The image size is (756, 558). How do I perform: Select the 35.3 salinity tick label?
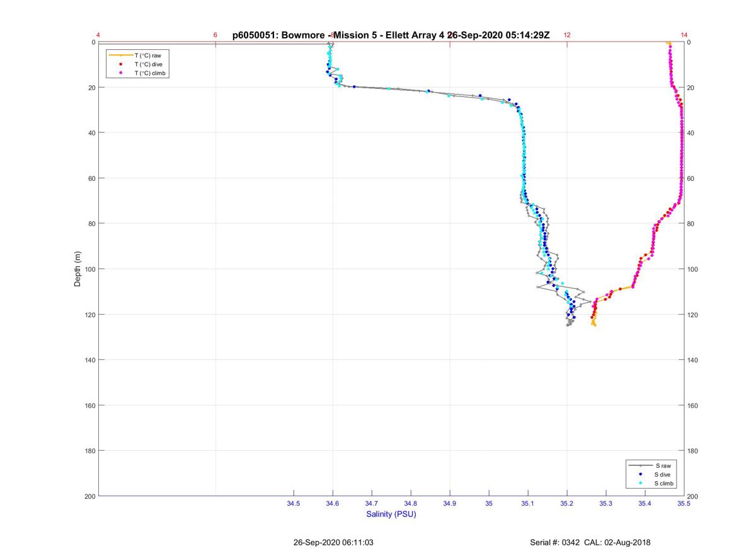(606, 504)
